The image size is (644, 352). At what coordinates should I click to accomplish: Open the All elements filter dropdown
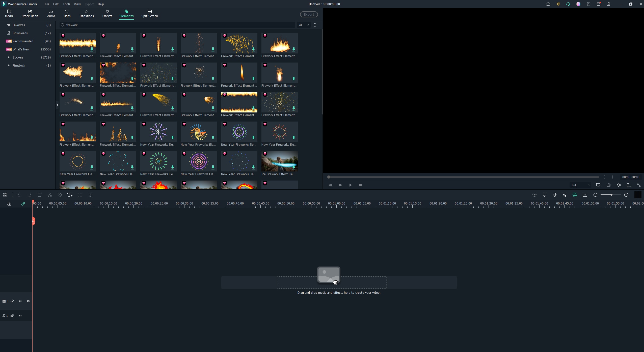(x=304, y=25)
